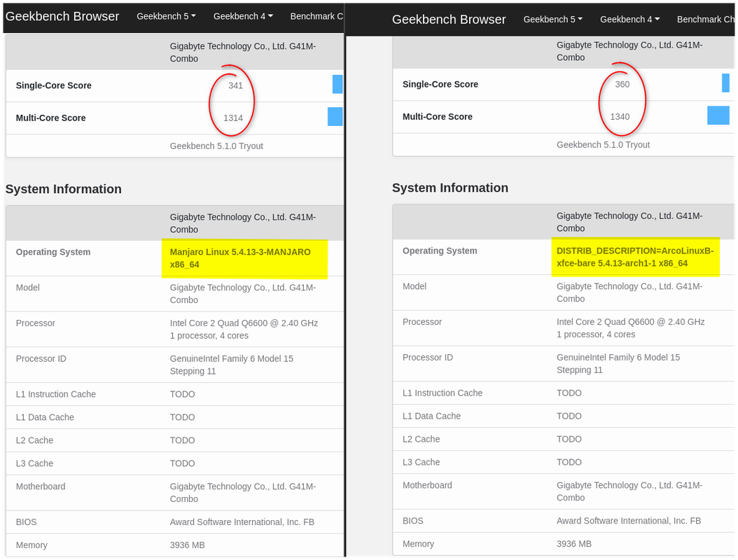
Task: Select single-core score value 360
Action: [622, 84]
